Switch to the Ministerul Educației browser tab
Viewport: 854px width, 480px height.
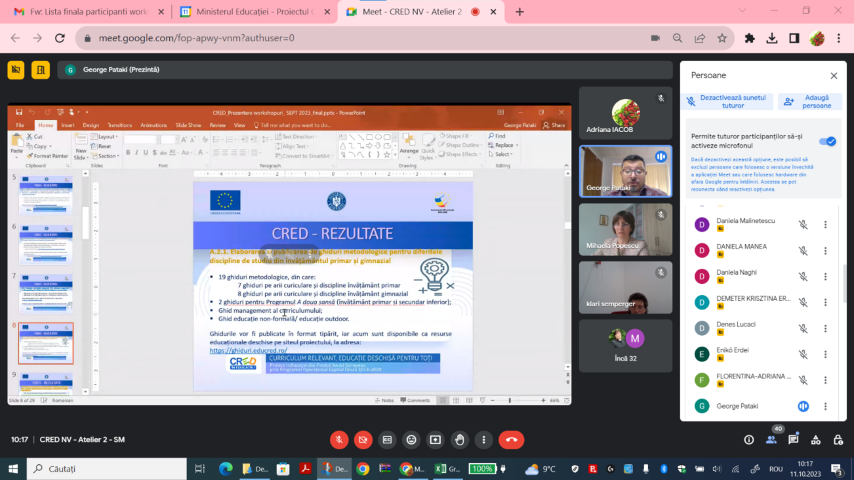pos(251,12)
